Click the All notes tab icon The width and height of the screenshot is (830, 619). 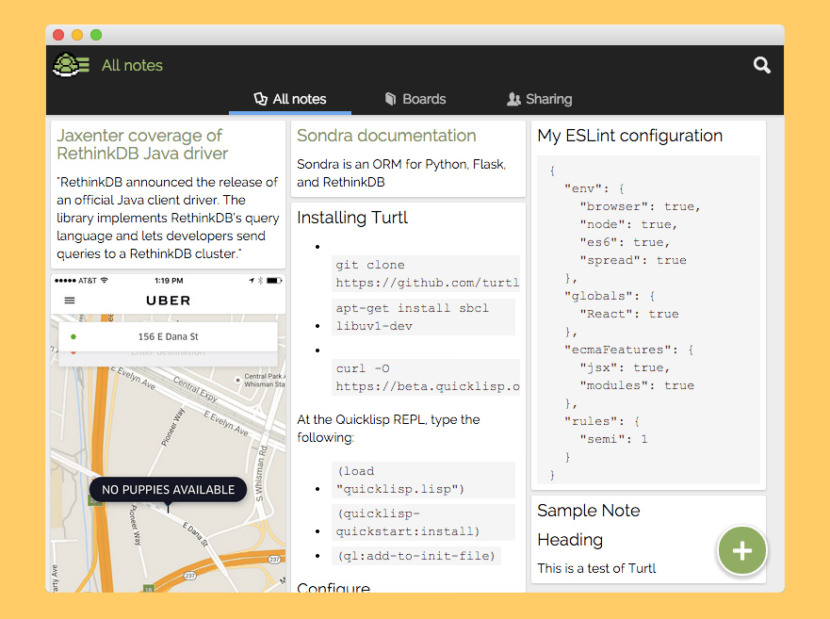(260, 99)
